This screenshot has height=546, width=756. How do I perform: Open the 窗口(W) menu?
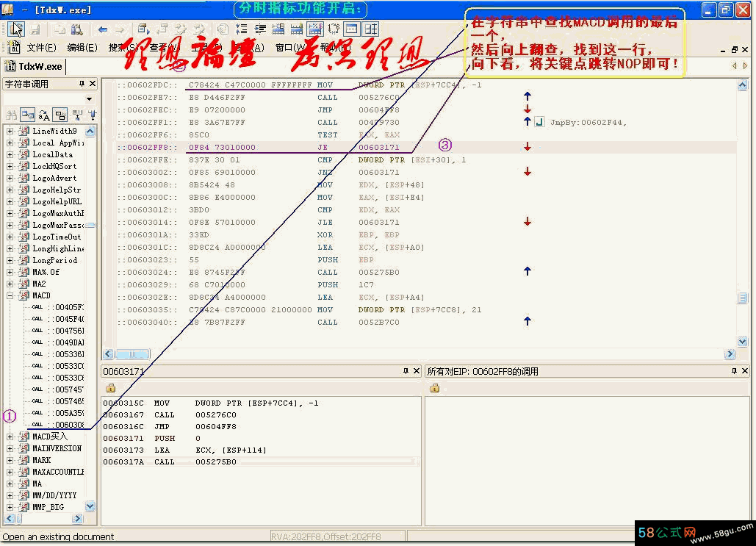pyautogui.click(x=290, y=47)
